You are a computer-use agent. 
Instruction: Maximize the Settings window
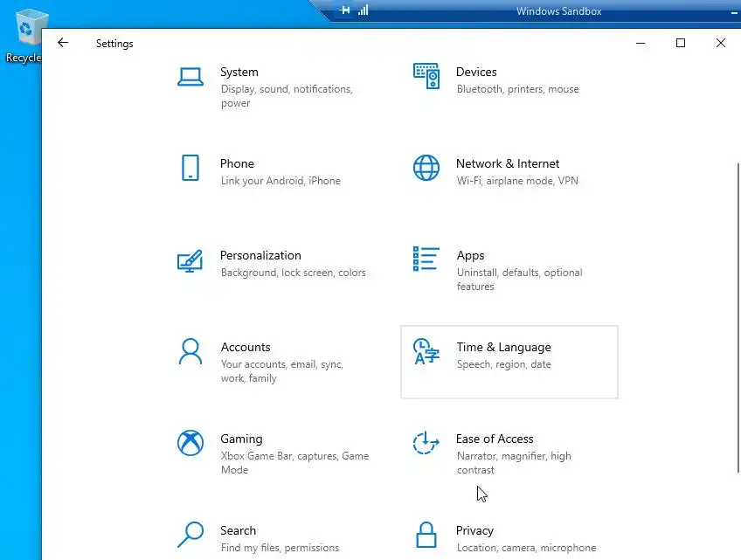tap(681, 43)
